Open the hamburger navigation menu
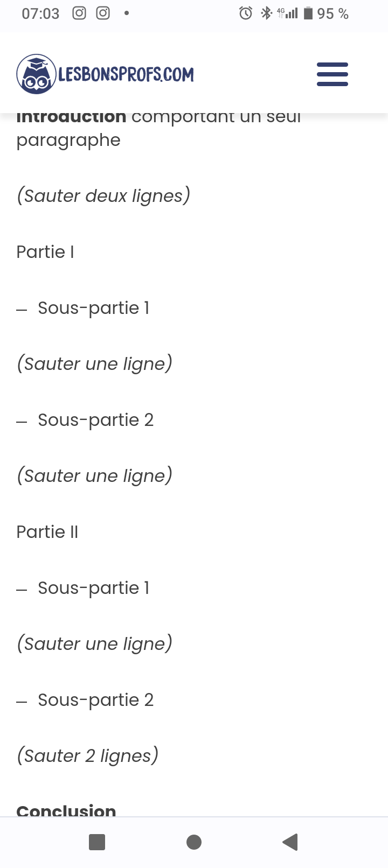 (x=332, y=74)
